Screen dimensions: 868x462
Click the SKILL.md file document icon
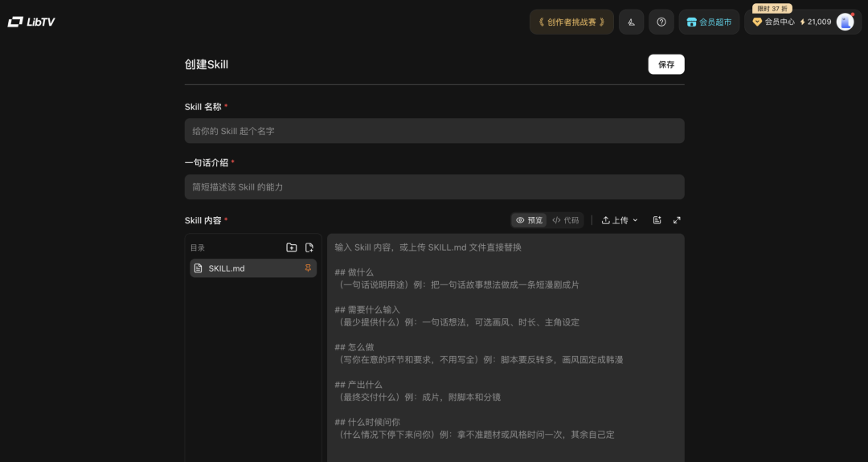pyautogui.click(x=199, y=268)
